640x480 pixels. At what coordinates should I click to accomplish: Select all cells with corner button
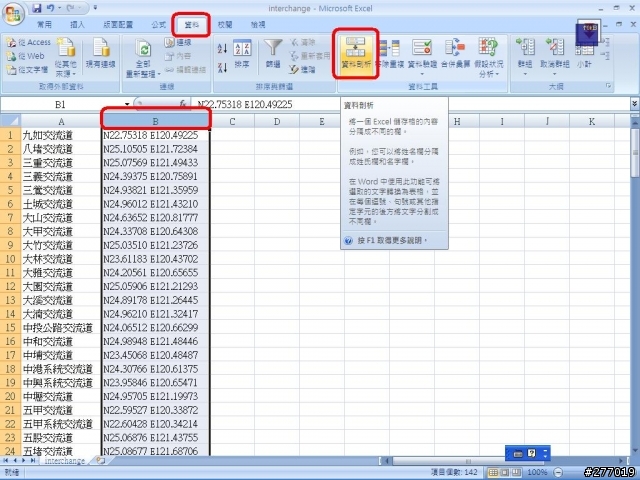[10, 121]
